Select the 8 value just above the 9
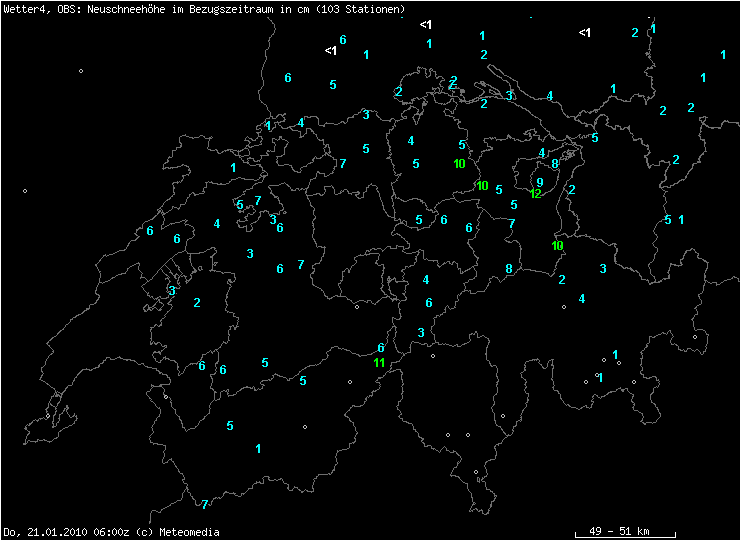The image size is (740, 540). click(554, 163)
